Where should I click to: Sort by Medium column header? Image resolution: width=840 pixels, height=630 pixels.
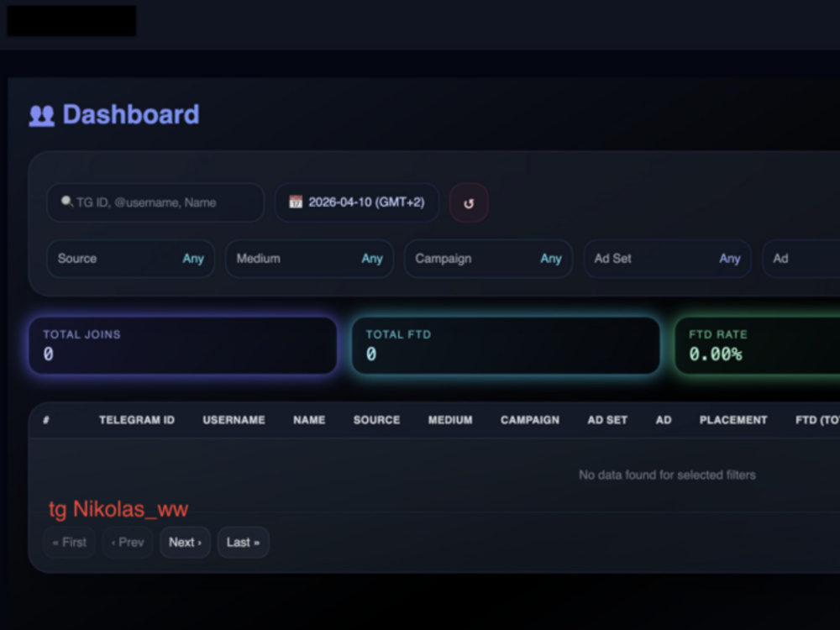click(450, 420)
